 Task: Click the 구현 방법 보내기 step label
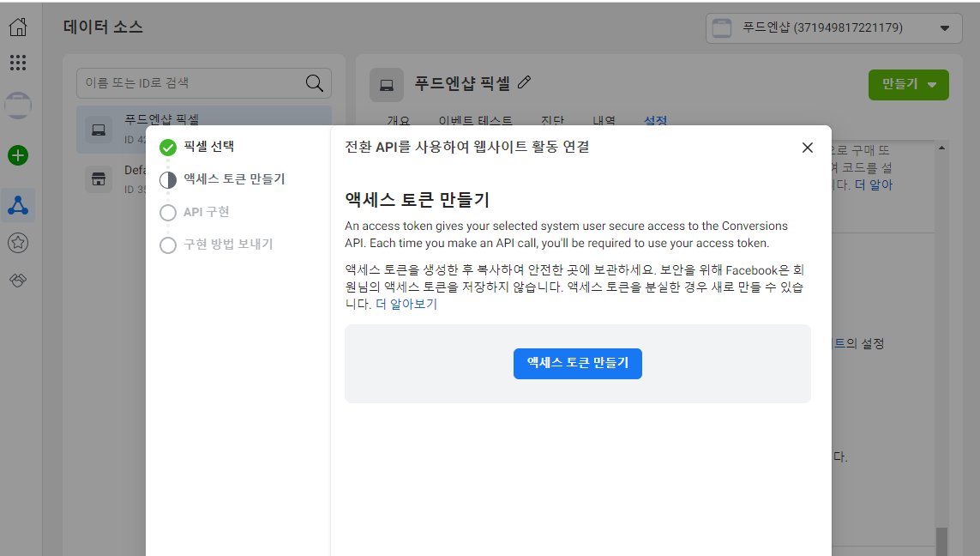click(228, 244)
